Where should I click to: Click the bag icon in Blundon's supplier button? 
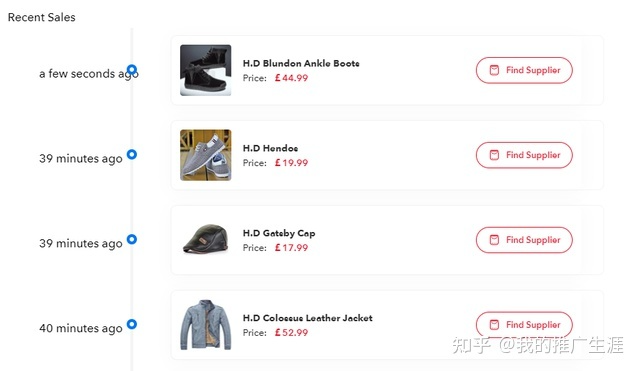pos(494,70)
